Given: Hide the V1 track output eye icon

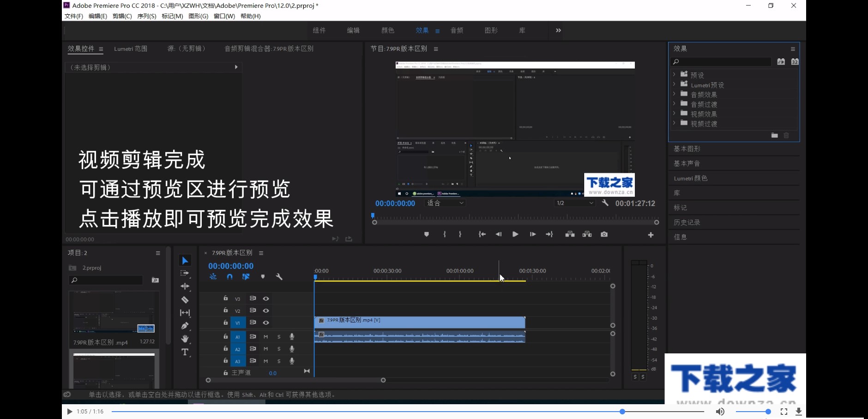Looking at the screenshot, I should (x=266, y=322).
